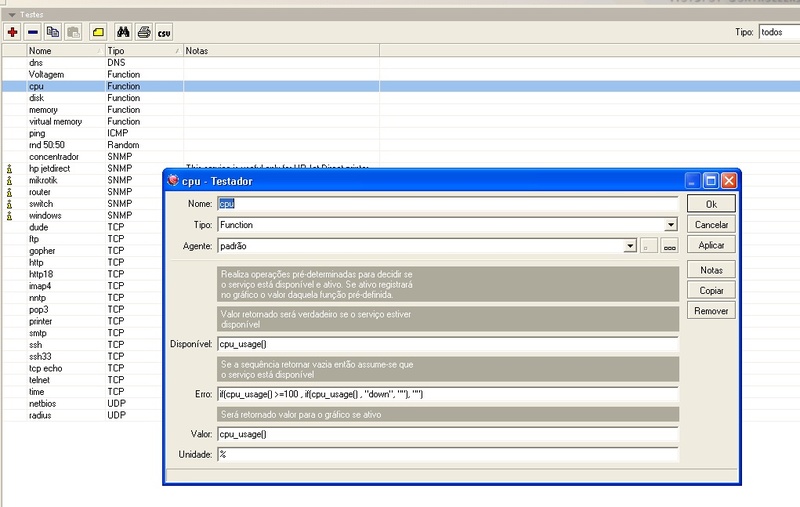
Task: Click the Cancelar button
Action: 711,224
